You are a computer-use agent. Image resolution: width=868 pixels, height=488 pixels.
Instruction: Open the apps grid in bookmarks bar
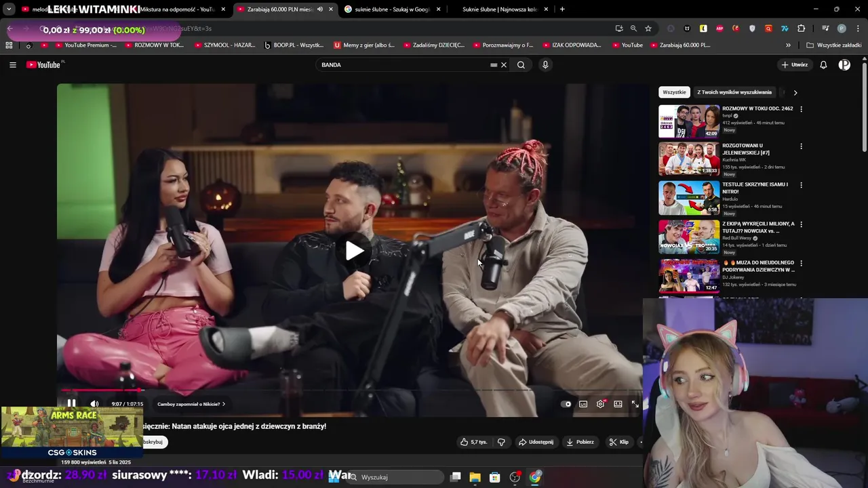coord(9,45)
